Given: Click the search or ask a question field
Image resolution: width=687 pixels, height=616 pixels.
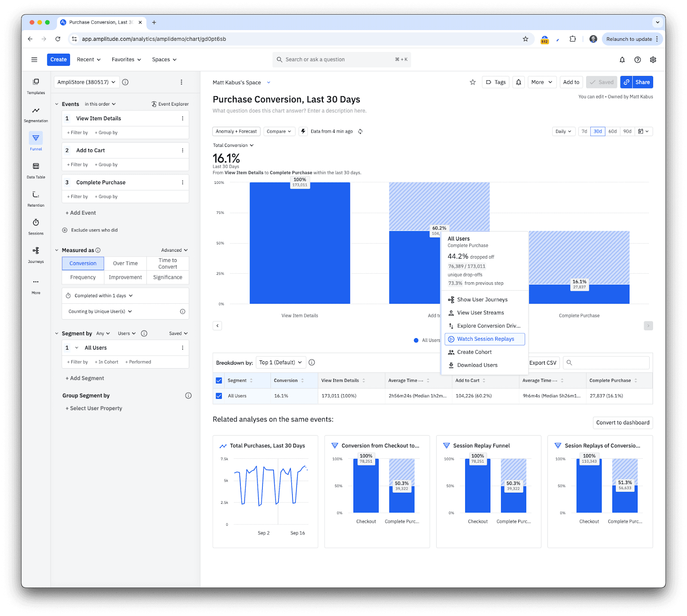Looking at the screenshot, I should tap(341, 59).
